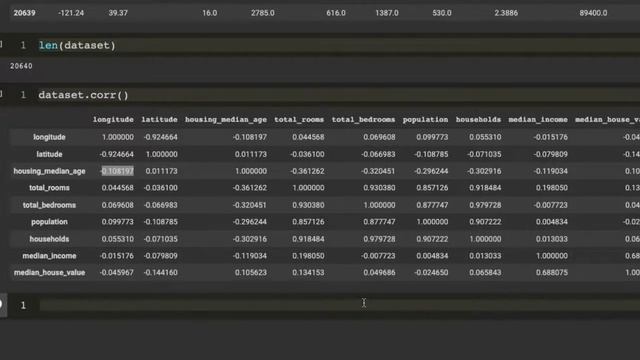Image resolution: width=640 pixels, height=360 pixels.
Task: Select the output value 20640
Action: [x=21, y=66]
